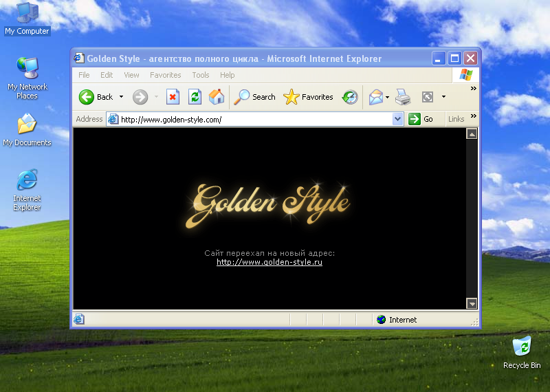
Task: Expand dropdown arrow next to size icon
Action: tap(443, 97)
